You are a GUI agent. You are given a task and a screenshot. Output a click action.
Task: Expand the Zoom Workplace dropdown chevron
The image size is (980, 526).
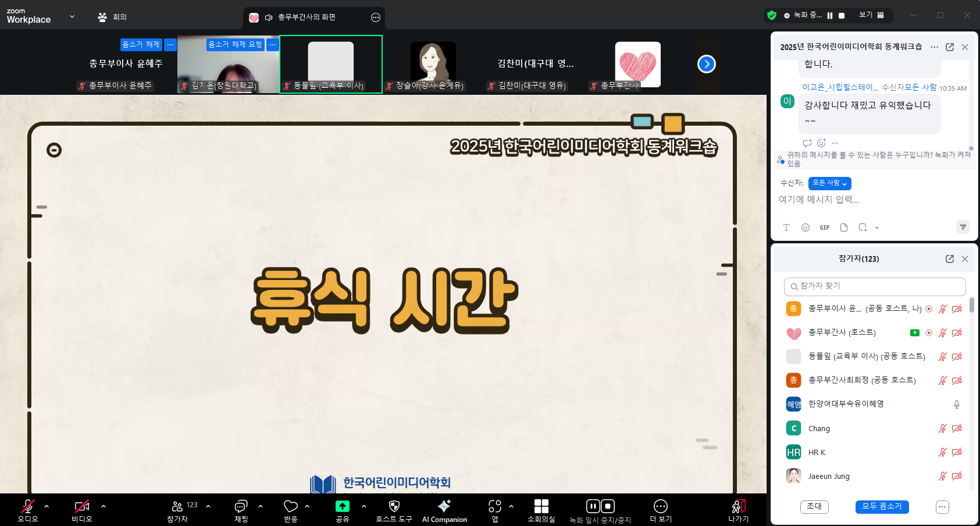click(72, 16)
